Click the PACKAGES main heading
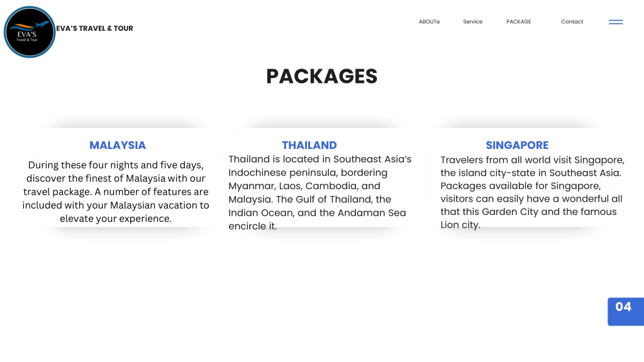644x362 pixels. 321,76
